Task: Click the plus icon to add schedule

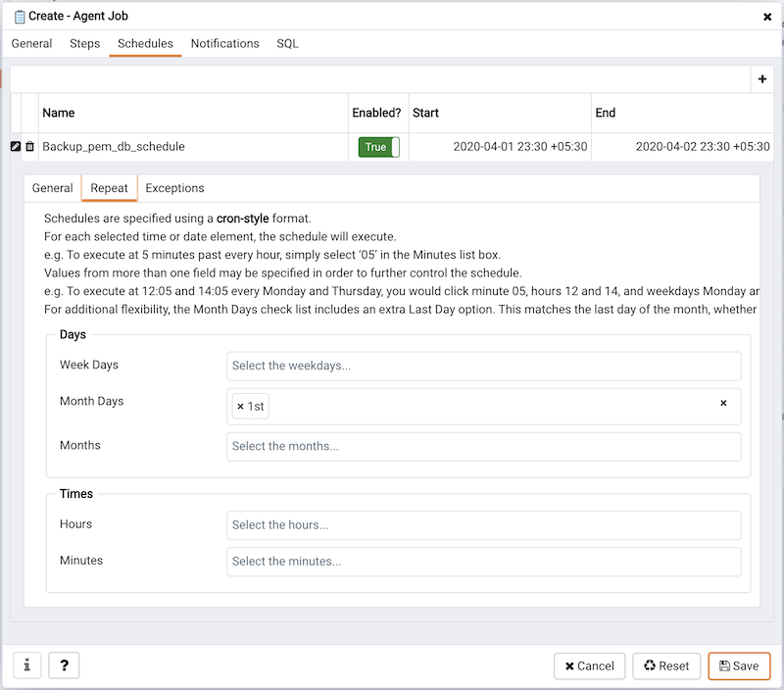Action: [762, 79]
